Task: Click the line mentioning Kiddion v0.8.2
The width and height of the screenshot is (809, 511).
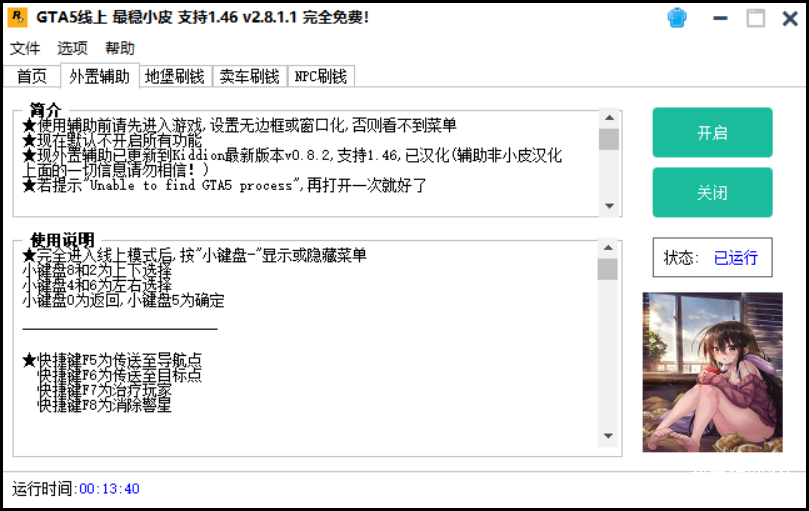Action: click(293, 155)
